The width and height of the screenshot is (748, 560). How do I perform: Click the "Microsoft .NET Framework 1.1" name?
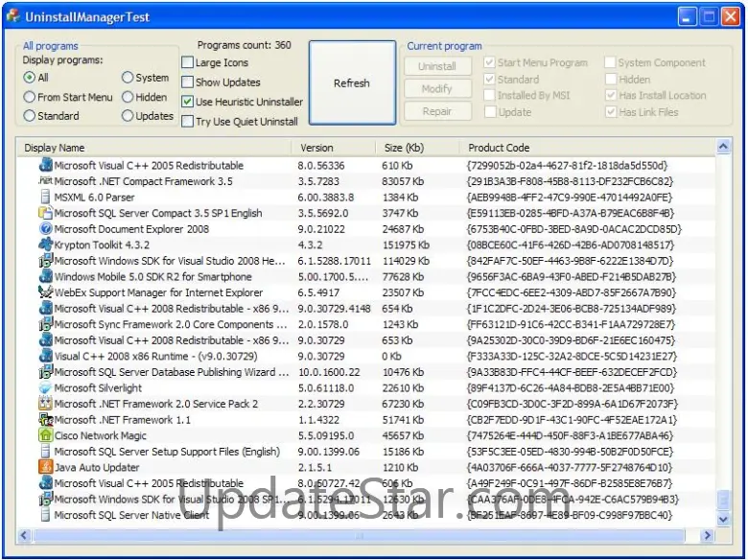pos(122,420)
